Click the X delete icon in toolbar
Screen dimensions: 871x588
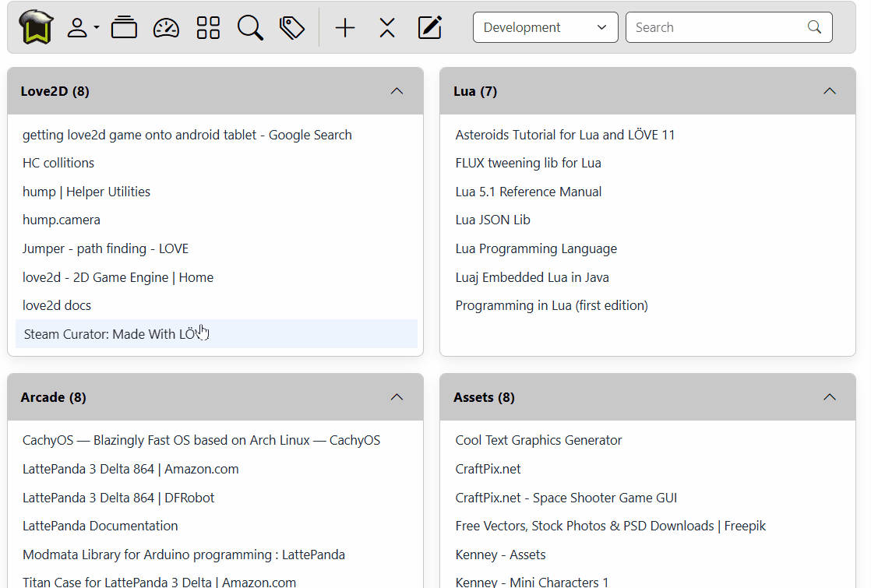[387, 27]
